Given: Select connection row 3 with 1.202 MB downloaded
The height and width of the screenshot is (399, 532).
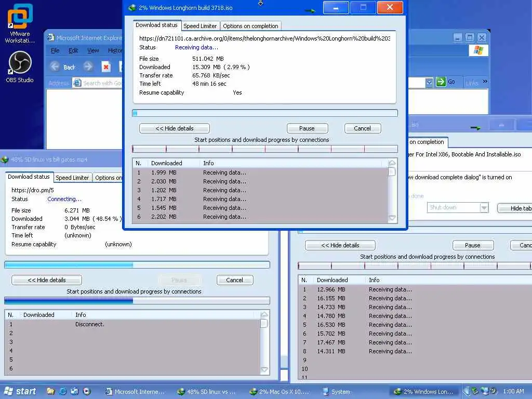Looking at the screenshot, I should click(260, 190).
